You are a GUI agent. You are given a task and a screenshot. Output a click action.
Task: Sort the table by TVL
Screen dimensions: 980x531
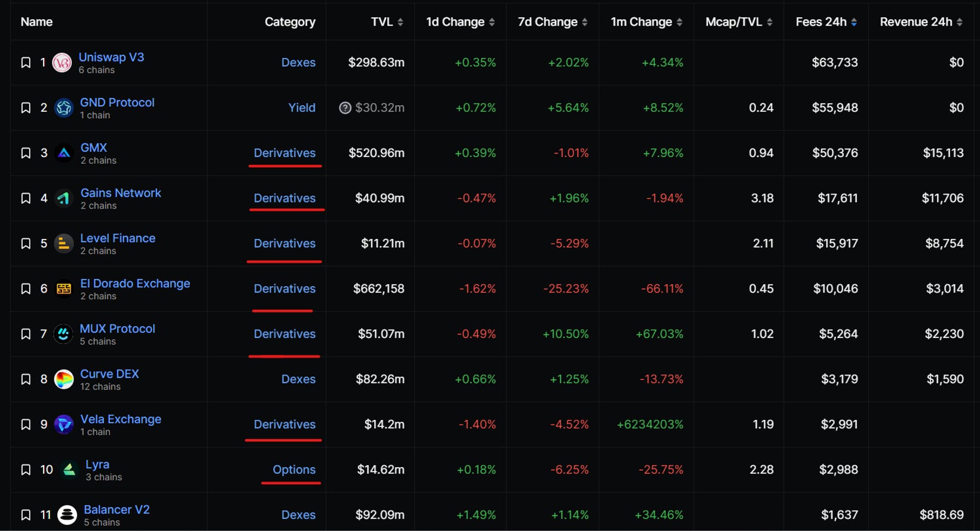point(387,22)
